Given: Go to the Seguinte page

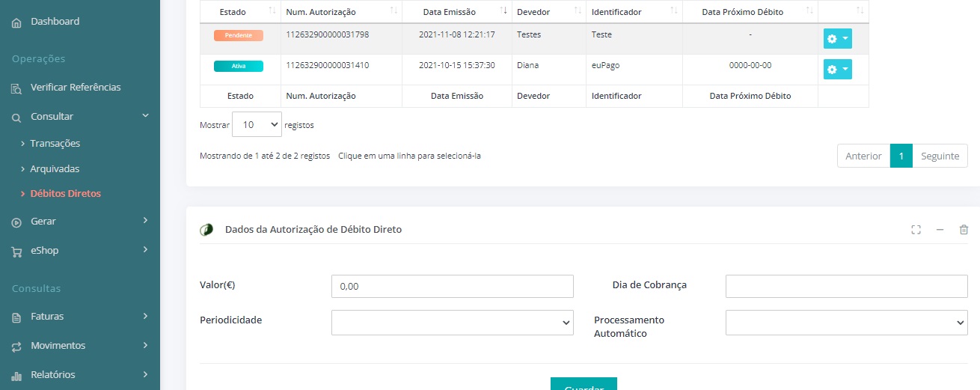Looking at the screenshot, I should [x=940, y=156].
